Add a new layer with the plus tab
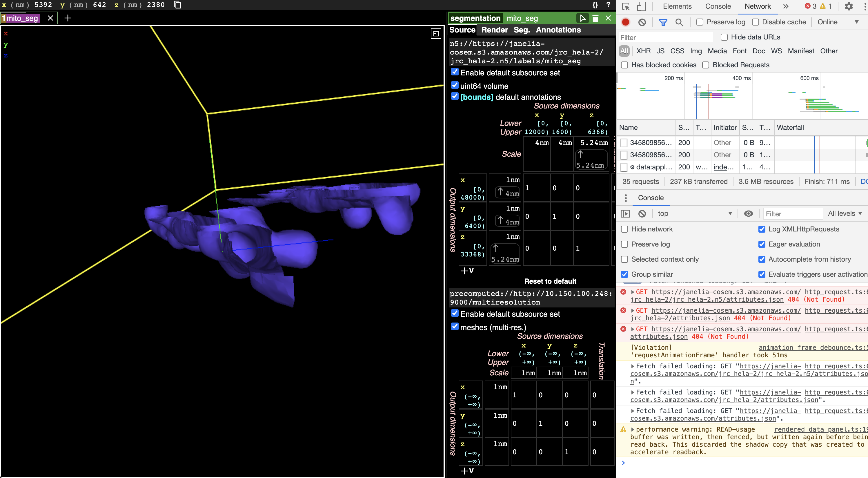Viewport: 868px width, 478px height. click(67, 18)
